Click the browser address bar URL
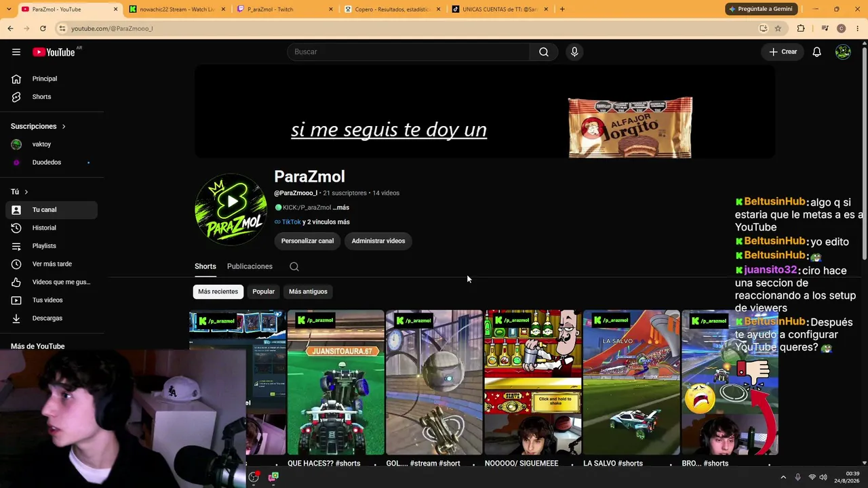868x488 pixels. pyautogui.click(x=112, y=28)
